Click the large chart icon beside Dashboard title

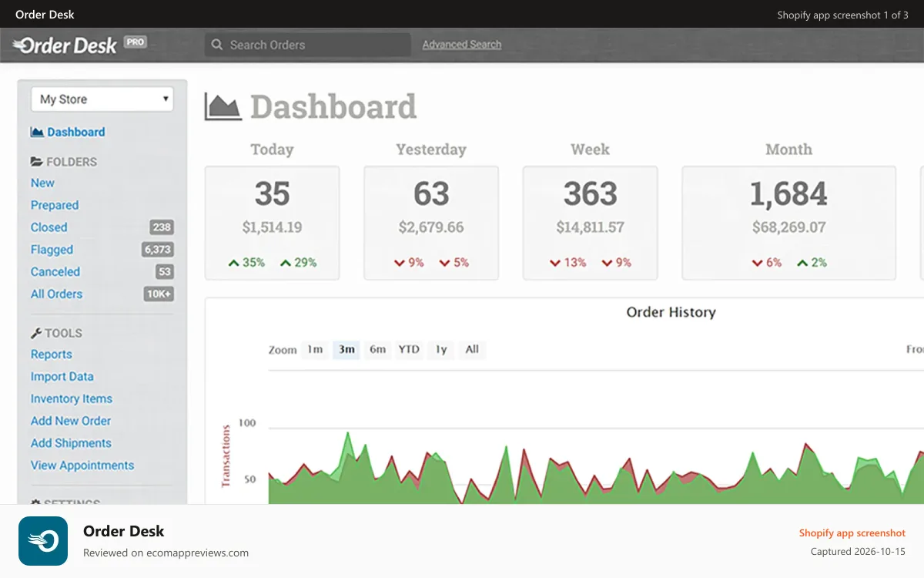tap(223, 106)
